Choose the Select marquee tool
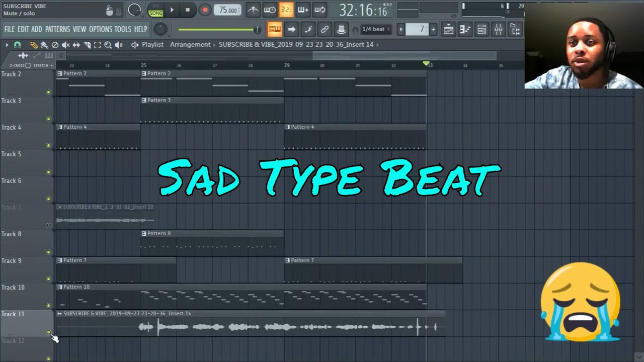 pyautogui.click(x=97, y=45)
